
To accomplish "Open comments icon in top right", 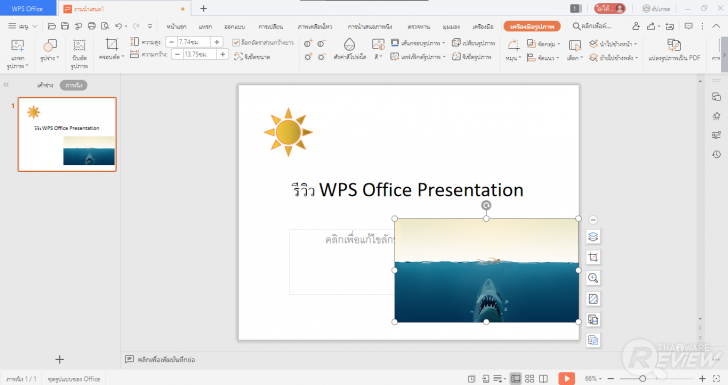I will click(x=689, y=26).
